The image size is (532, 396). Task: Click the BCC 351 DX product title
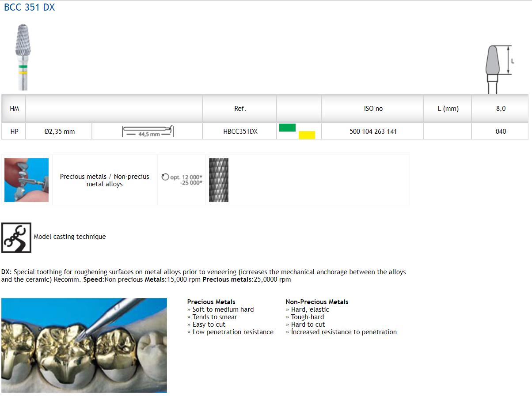(x=30, y=8)
